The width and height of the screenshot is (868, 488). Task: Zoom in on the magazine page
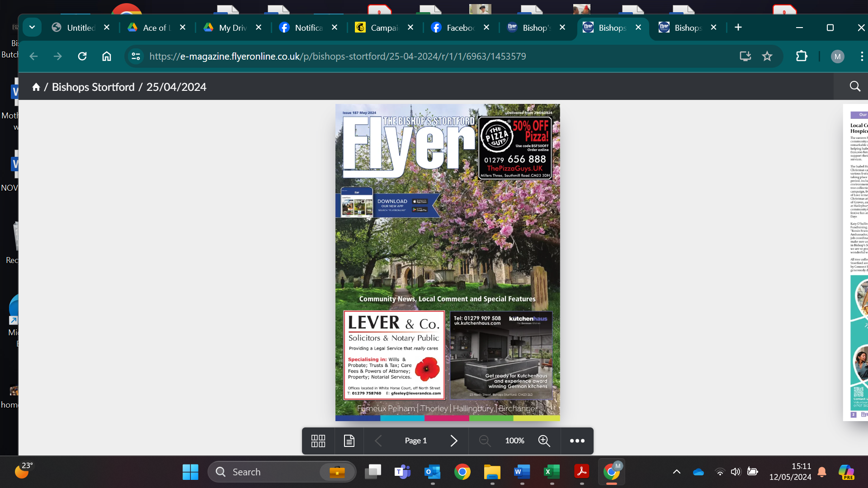(544, 441)
